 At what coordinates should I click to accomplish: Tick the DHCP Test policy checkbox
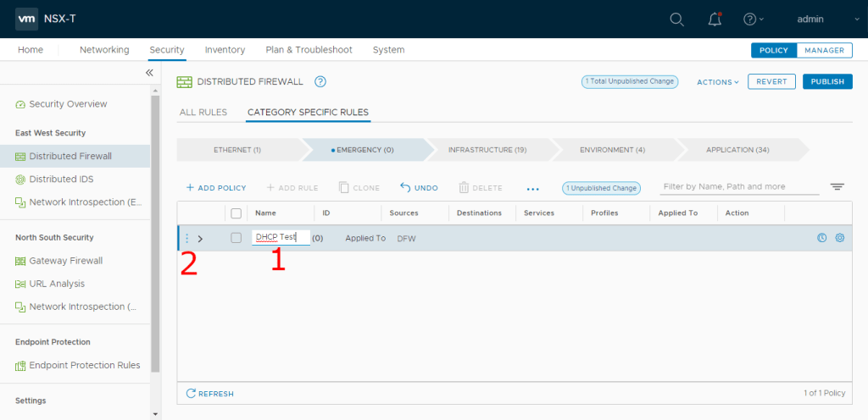[x=236, y=238]
